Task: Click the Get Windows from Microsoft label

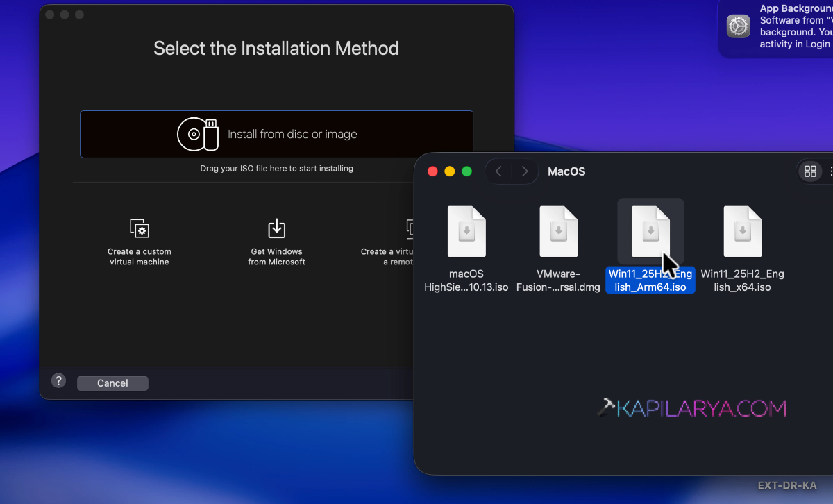Action: [276, 256]
